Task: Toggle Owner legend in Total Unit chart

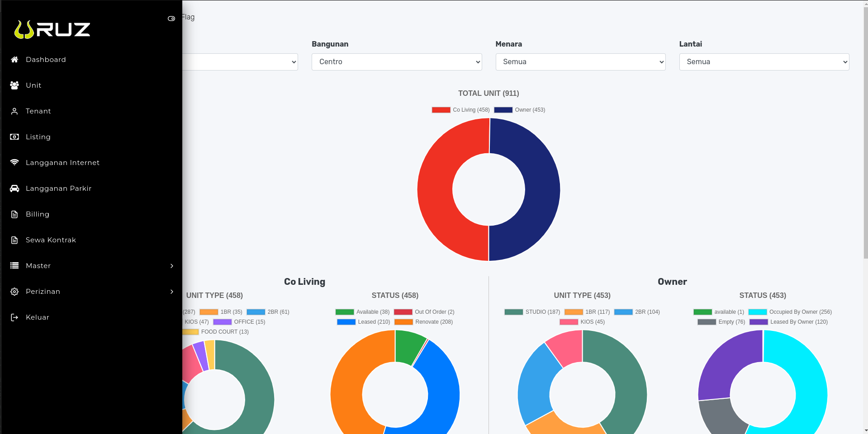Action: coord(519,110)
